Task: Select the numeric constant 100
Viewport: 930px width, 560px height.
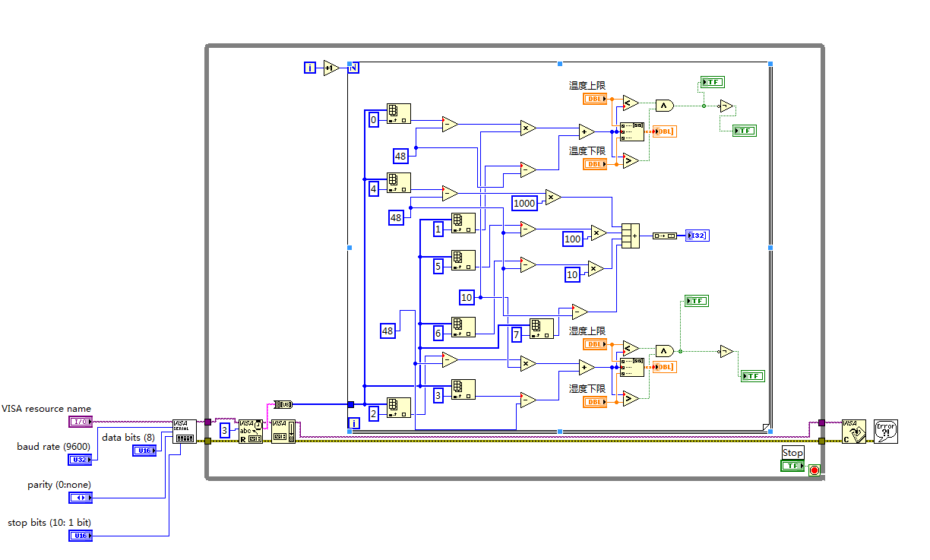Action: pyautogui.click(x=573, y=239)
